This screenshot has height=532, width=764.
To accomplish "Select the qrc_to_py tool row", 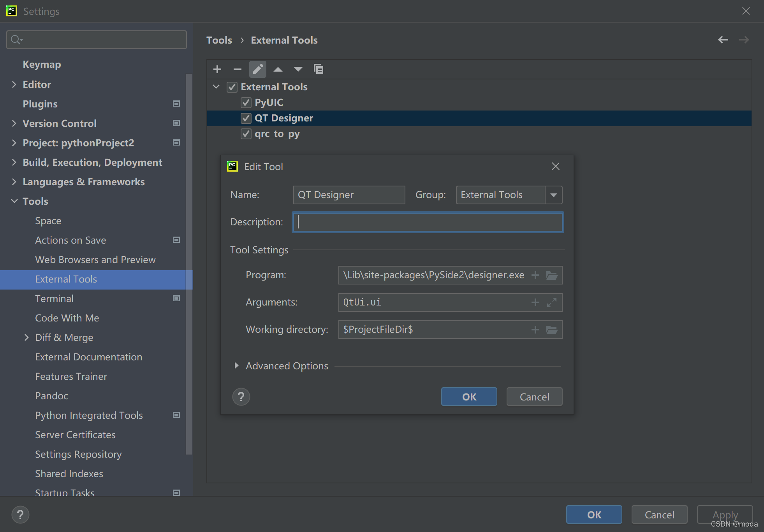I will tap(479, 134).
